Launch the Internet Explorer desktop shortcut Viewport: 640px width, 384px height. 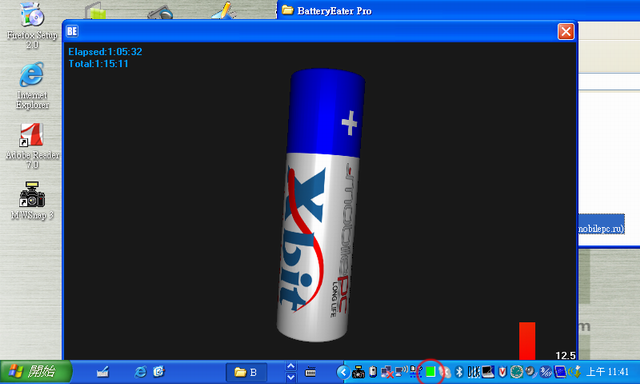[32, 86]
